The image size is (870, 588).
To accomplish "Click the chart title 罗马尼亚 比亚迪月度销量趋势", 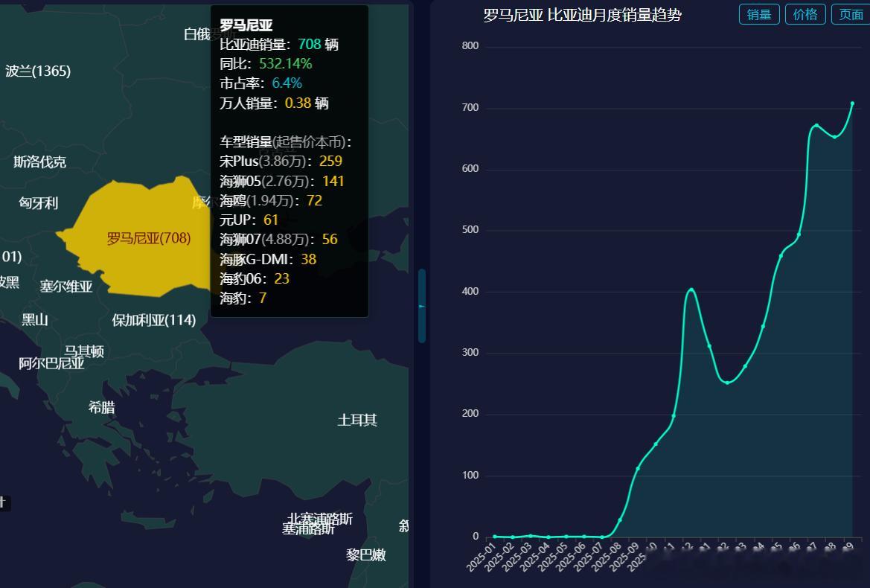I will tap(582, 15).
